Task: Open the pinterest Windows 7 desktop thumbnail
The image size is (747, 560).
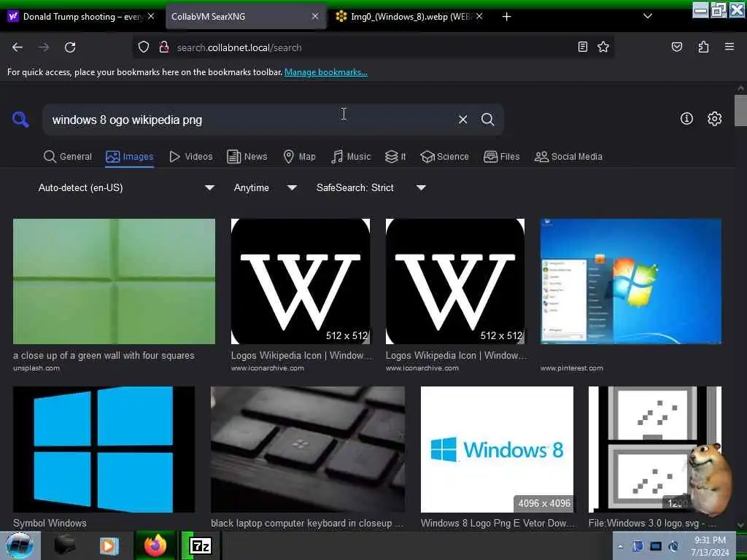Action: 631,281
